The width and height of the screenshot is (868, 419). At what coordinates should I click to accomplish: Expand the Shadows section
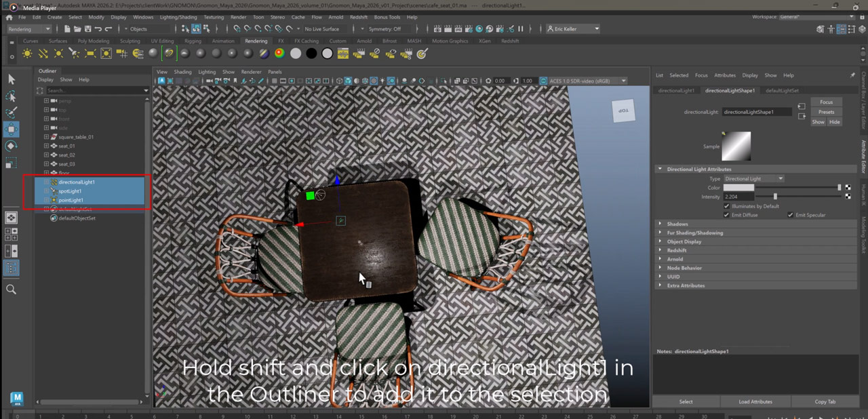pos(677,224)
